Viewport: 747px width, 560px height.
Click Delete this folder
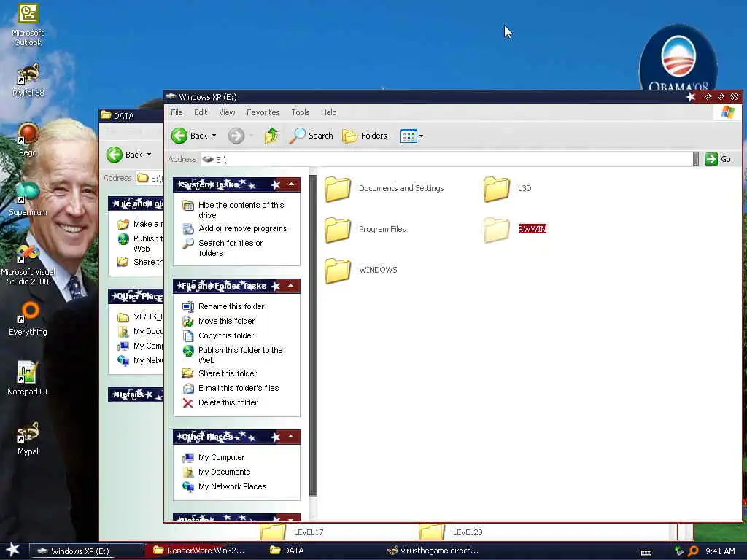pos(228,402)
